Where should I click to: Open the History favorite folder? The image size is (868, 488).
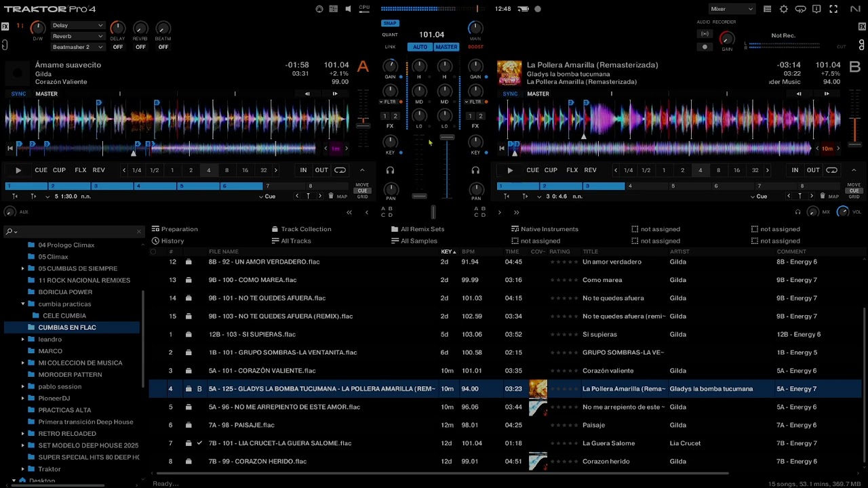(168, 241)
